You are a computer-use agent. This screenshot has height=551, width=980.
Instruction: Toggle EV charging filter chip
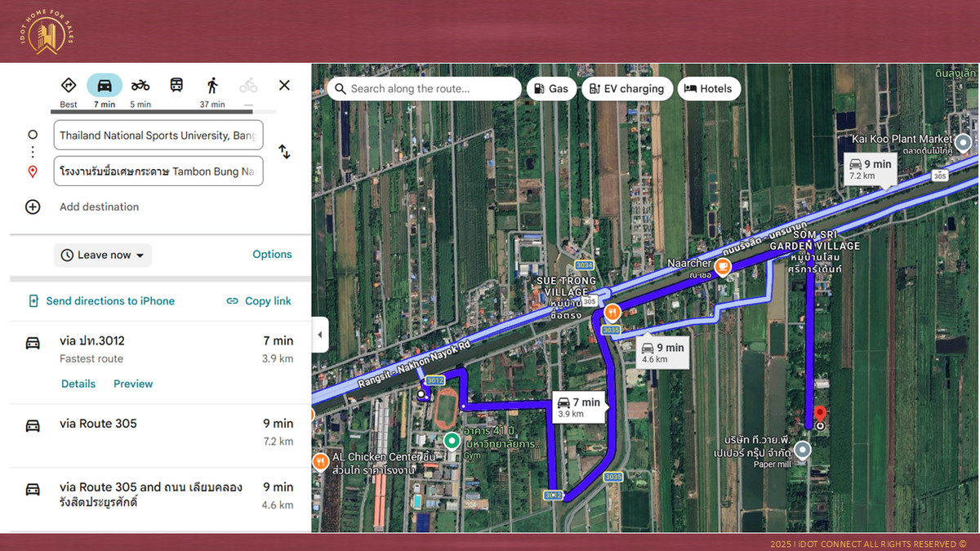pyautogui.click(x=626, y=89)
